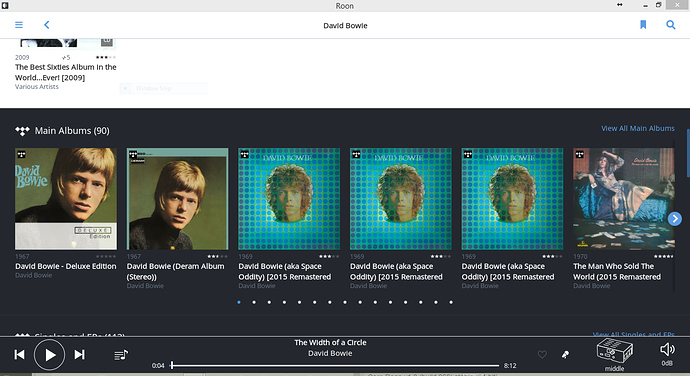Open The Man Who Sold The World cover
The width and height of the screenshot is (690, 376).
(624, 199)
